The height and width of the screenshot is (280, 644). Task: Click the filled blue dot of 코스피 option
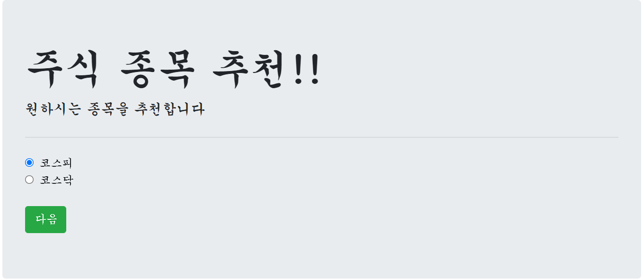[29, 163]
